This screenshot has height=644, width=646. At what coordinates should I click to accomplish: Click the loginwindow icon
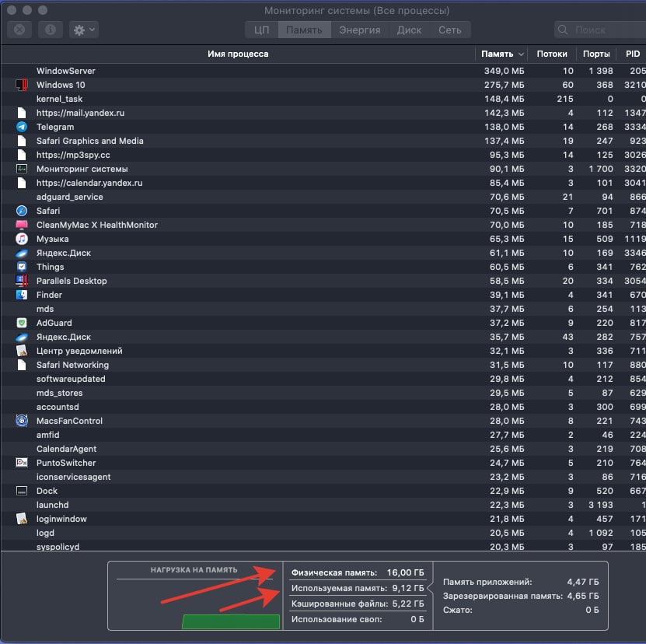click(x=22, y=519)
